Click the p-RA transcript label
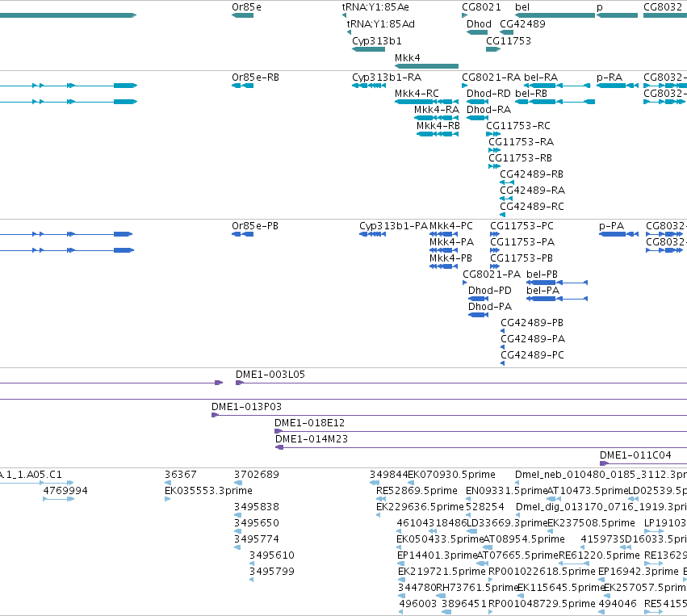 [610, 78]
